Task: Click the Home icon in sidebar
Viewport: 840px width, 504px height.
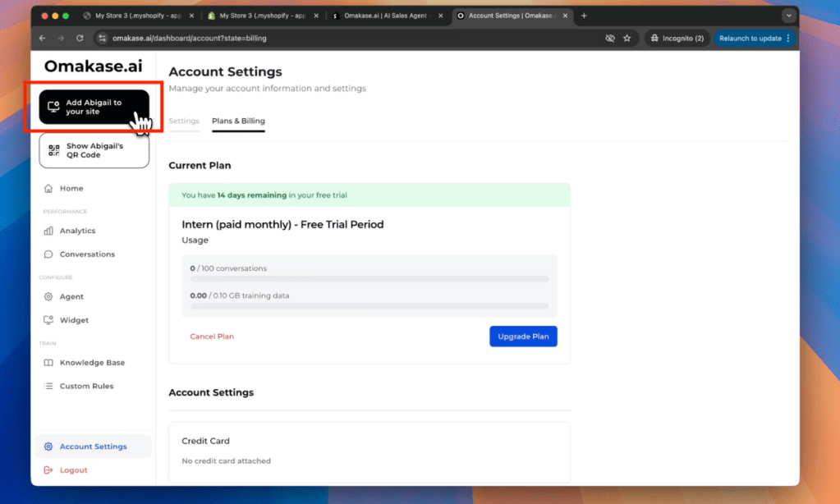Action: [48, 189]
